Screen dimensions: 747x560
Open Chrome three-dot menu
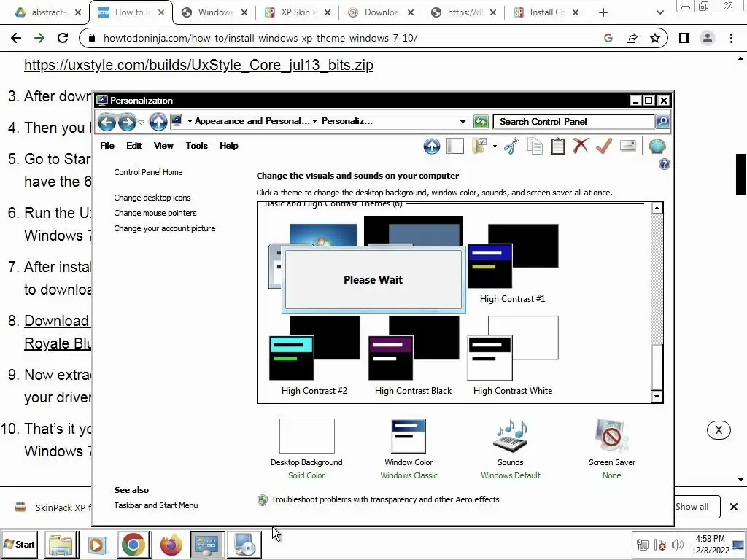731,38
